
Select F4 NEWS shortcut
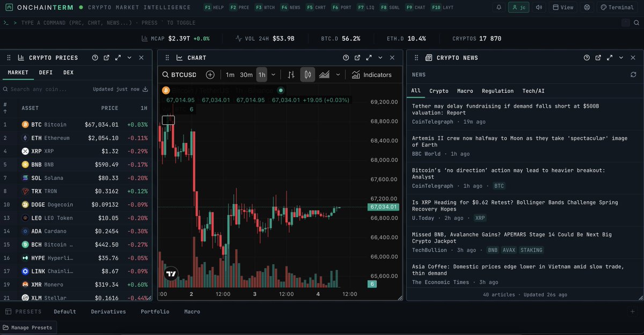pyautogui.click(x=290, y=8)
